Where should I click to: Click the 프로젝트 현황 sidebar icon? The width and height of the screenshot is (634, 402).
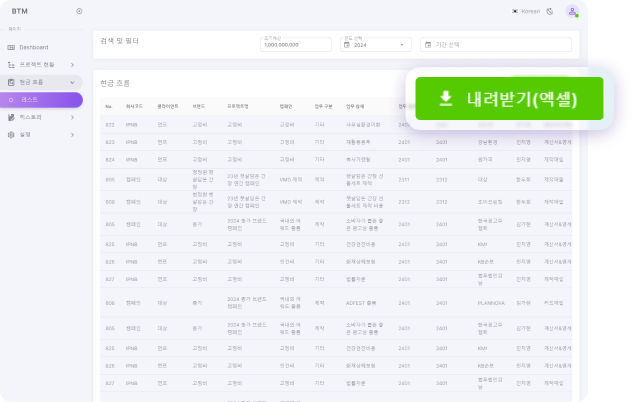[12, 64]
